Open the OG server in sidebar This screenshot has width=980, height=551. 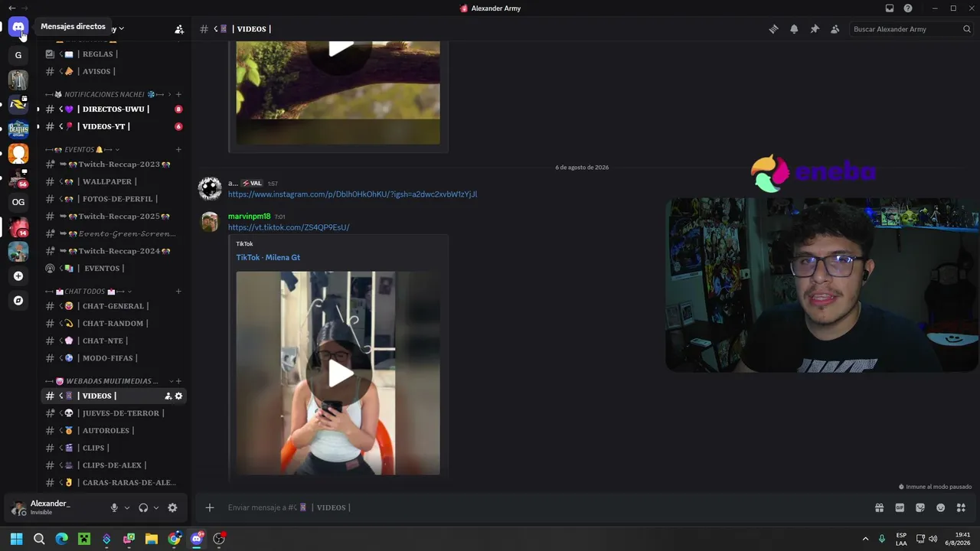pyautogui.click(x=18, y=202)
